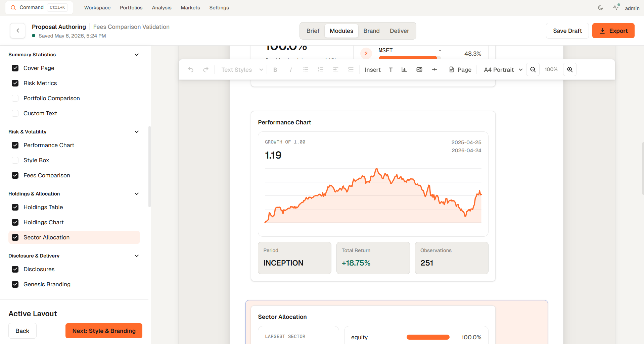
Task: Collapse the Holdings & Allocation section
Action: pos(137,194)
